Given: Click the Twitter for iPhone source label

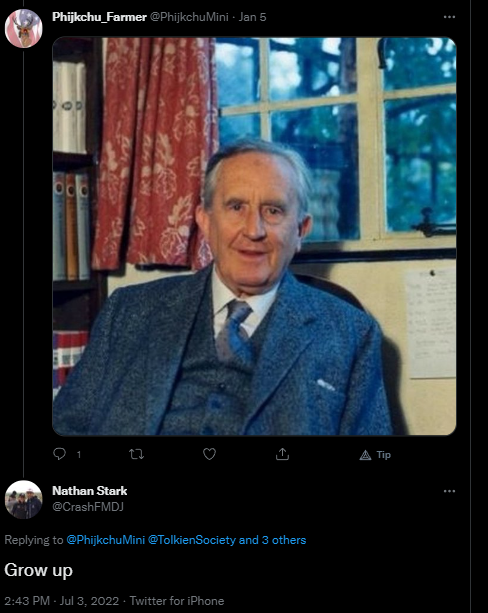Looking at the screenshot, I should (x=177, y=601).
